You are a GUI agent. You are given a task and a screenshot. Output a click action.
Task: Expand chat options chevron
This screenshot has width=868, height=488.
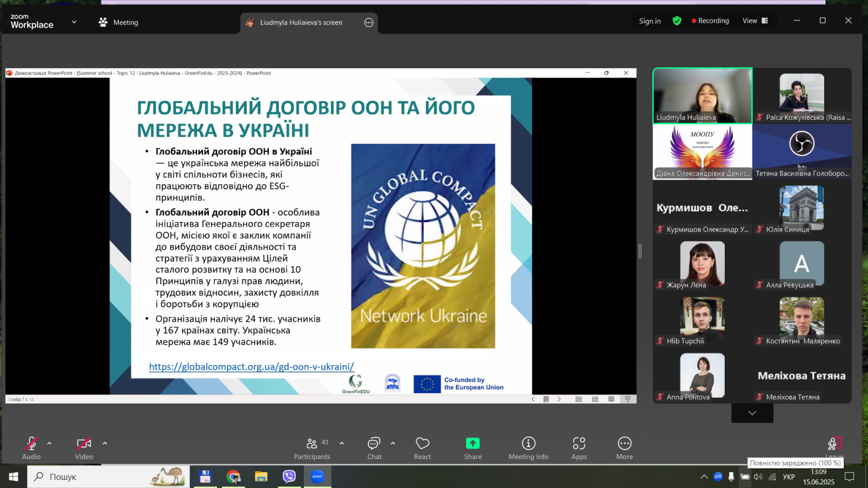click(x=393, y=443)
